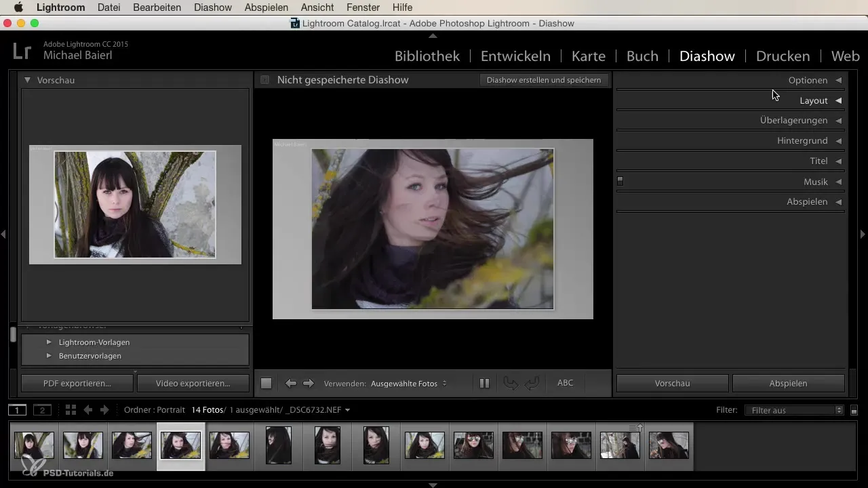Open grid view icon in filmstrip bar
Screen dimensions: 868x488
pos(71,410)
